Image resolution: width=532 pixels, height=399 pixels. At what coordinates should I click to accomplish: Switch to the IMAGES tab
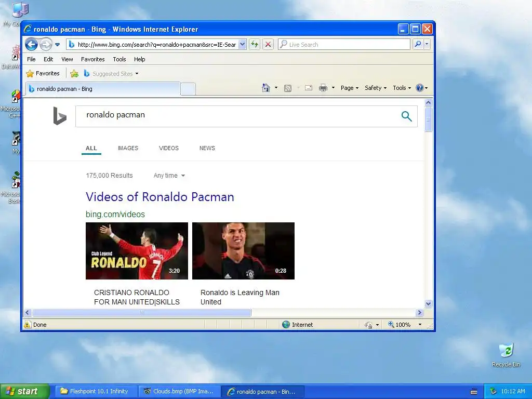tap(128, 148)
